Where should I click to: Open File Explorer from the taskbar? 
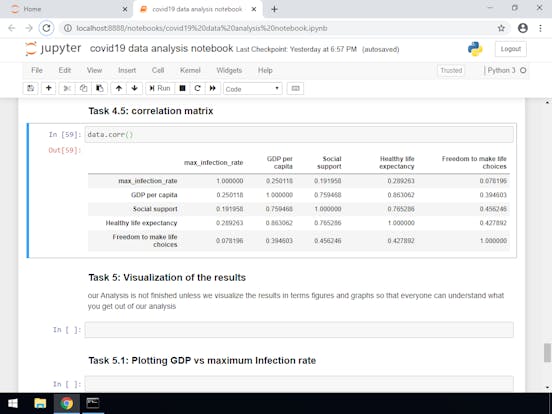40,403
